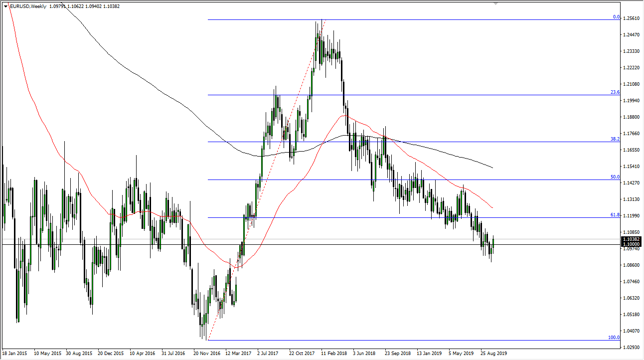
Task: Click the 1.14270 price axis label
Action: [632, 183]
